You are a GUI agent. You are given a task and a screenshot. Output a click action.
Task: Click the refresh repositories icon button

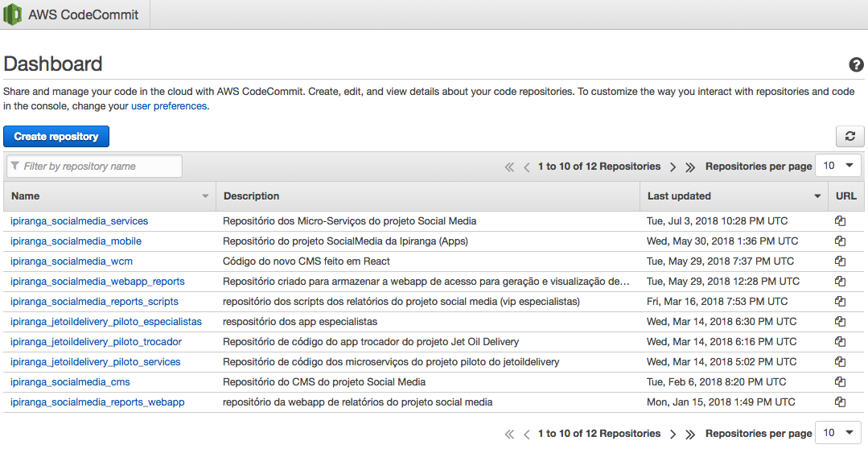coord(849,137)
